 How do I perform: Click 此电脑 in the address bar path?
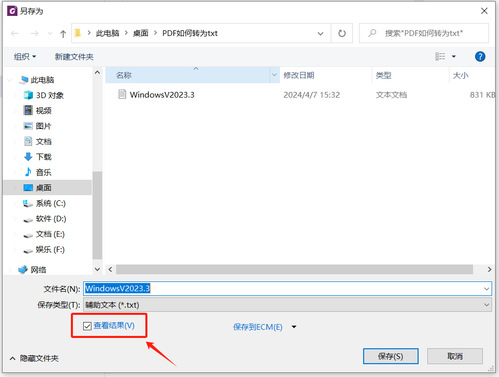pyautogui.click(x=107, y=33)
